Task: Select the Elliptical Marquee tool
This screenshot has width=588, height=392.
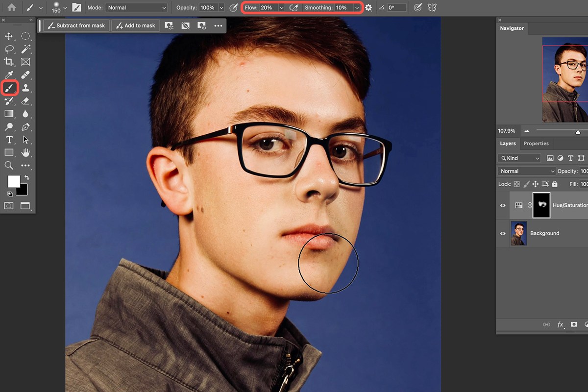Action: [25, 36]
